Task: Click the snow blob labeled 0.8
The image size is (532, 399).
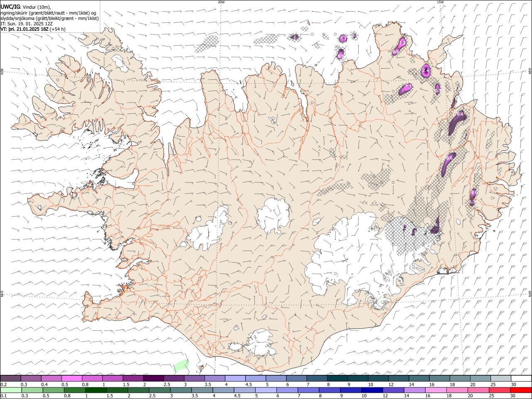Action: (x=340, y=54)
